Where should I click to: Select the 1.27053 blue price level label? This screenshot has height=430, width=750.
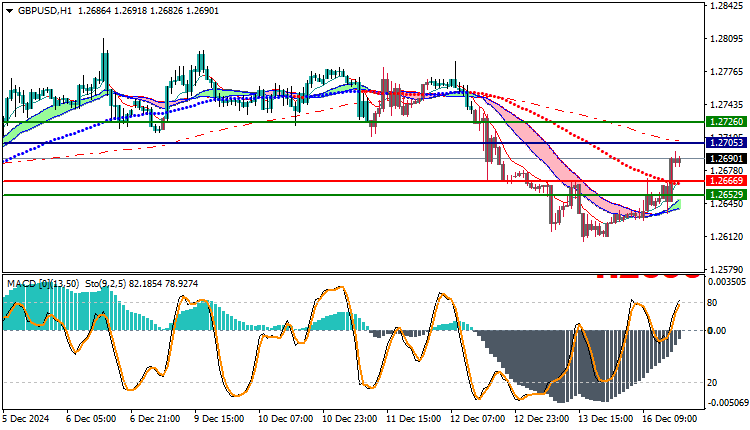click(727, 143)
